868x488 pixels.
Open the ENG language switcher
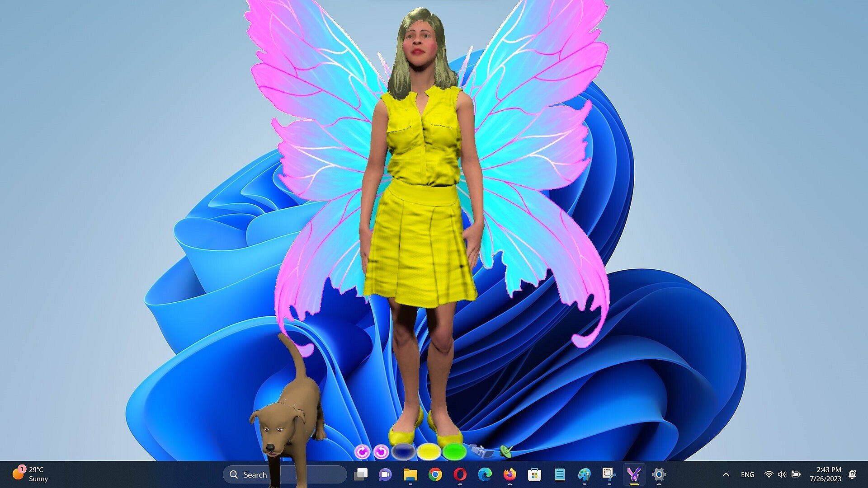pyautogui.click(x=747, y=474)
